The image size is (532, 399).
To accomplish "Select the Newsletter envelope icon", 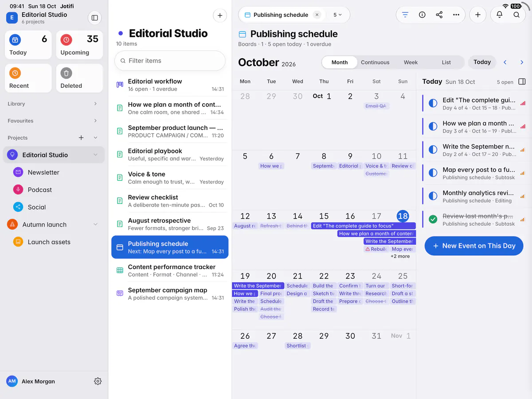I will pyautogui.click(x=18, y=172).
